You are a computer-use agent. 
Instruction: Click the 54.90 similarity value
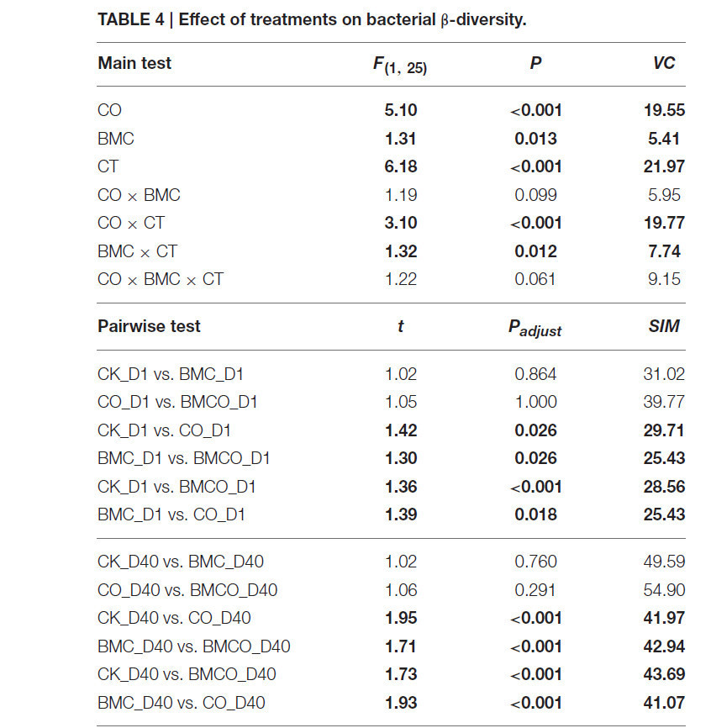click(x=664, y=590)
